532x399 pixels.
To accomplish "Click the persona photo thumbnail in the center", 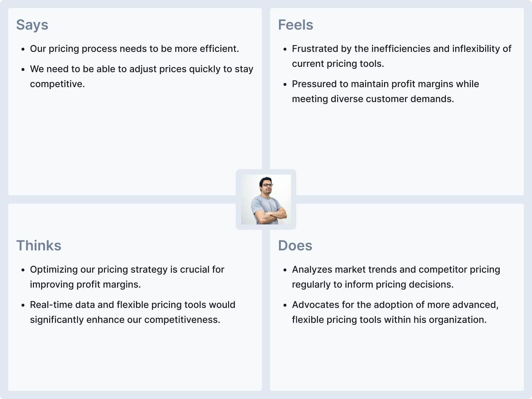I will (266, 199).
